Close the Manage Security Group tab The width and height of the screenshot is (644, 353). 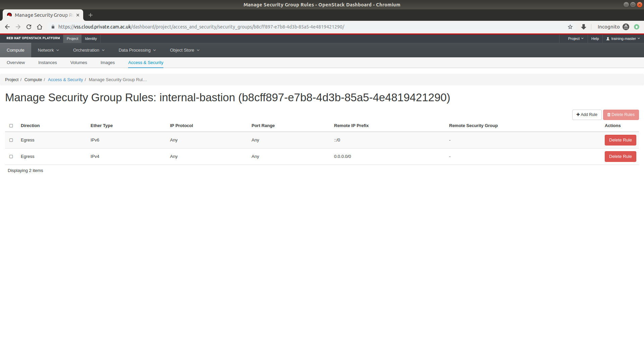pos(78,15)
